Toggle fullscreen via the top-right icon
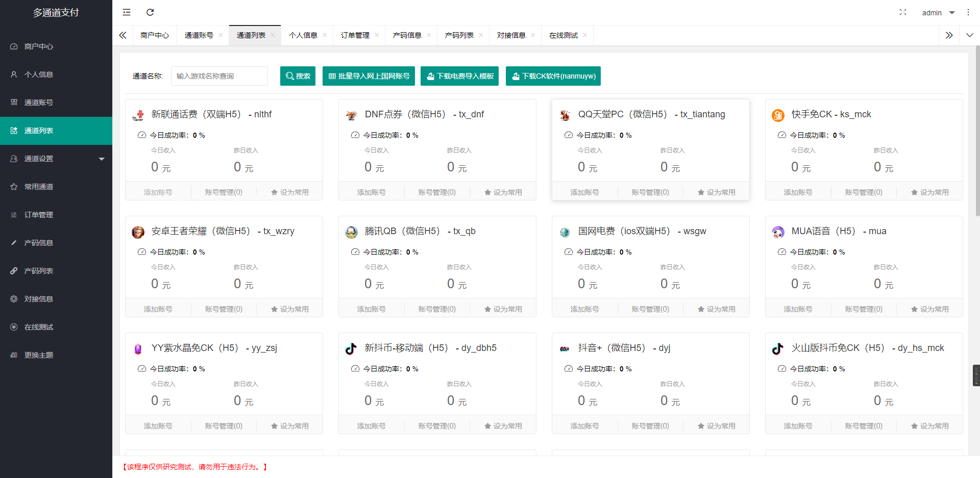Screen dimensions: 980x478 click(903, 12)
